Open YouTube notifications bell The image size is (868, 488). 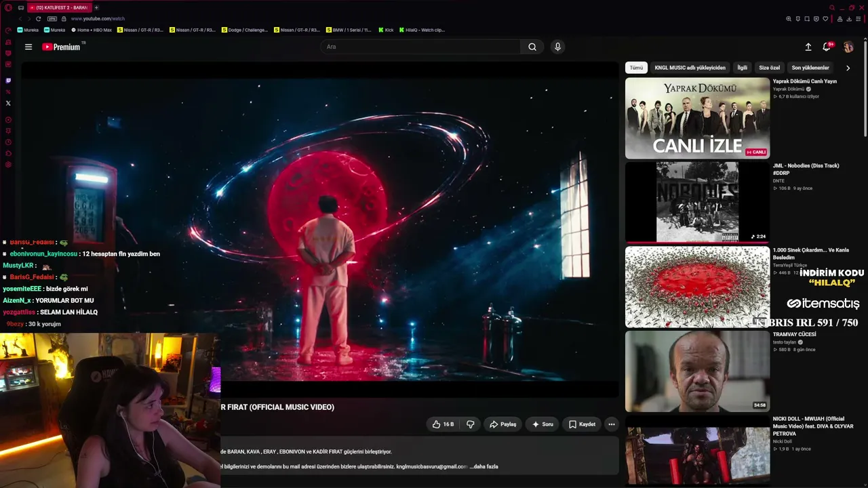point(827,47)
